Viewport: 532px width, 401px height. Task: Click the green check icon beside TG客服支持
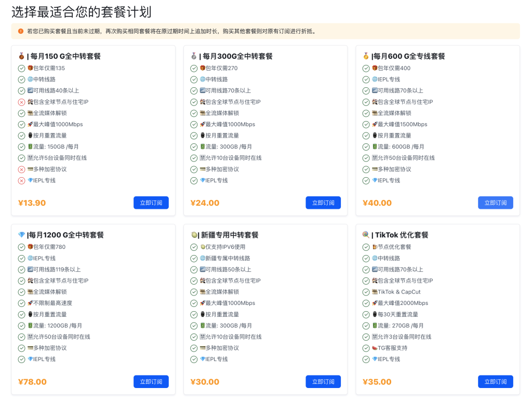(x=366, y=348)
